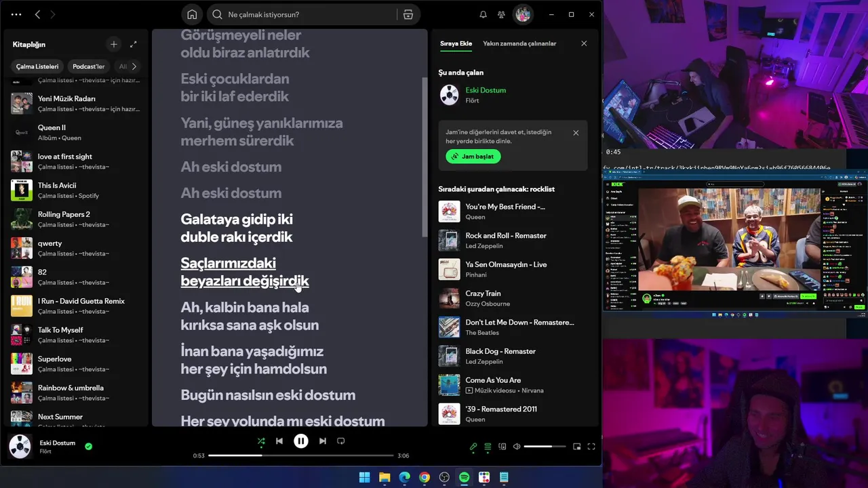Collapse library via Kitaplığın title
This screenshot has height=488, width=868.
[29, 44]
